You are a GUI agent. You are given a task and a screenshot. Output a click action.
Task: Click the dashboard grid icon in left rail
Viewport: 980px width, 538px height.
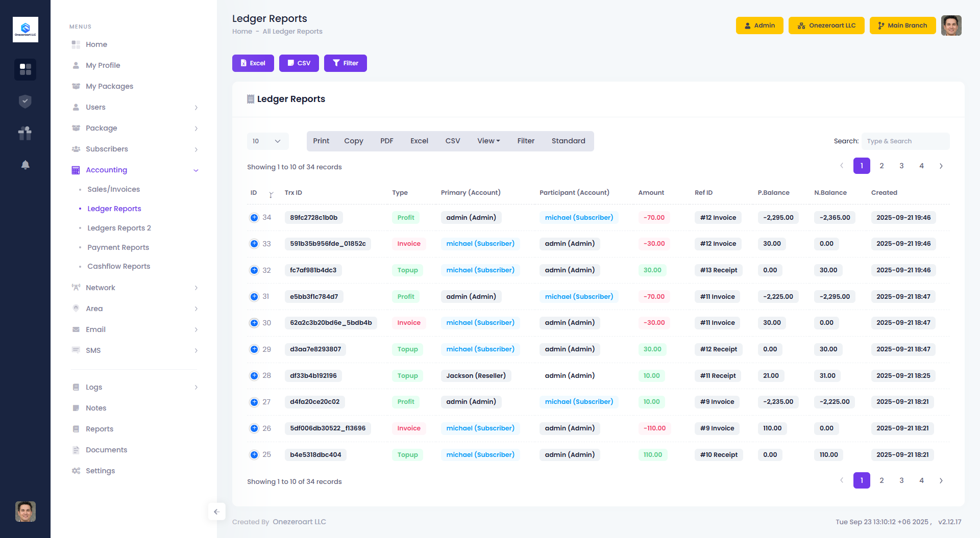point(25,69)
